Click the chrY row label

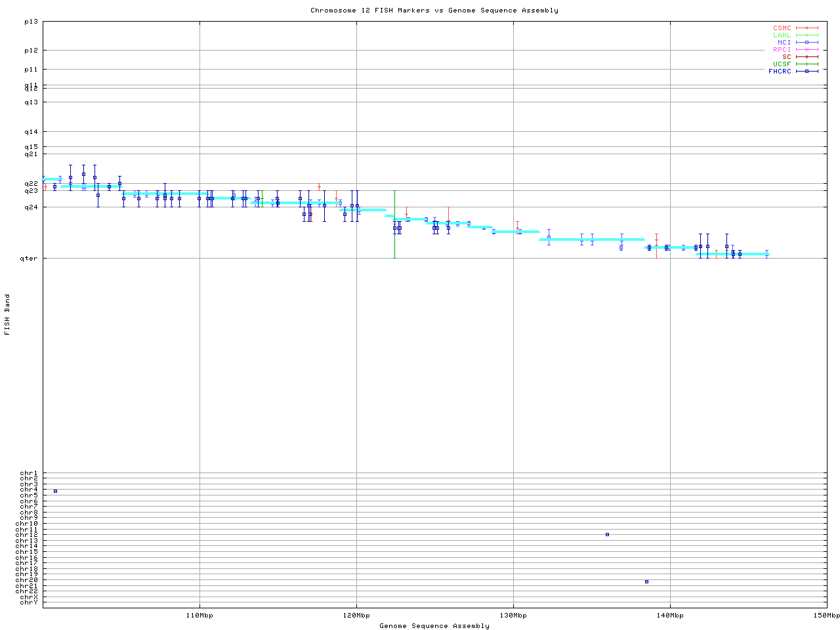click(29, 602)
